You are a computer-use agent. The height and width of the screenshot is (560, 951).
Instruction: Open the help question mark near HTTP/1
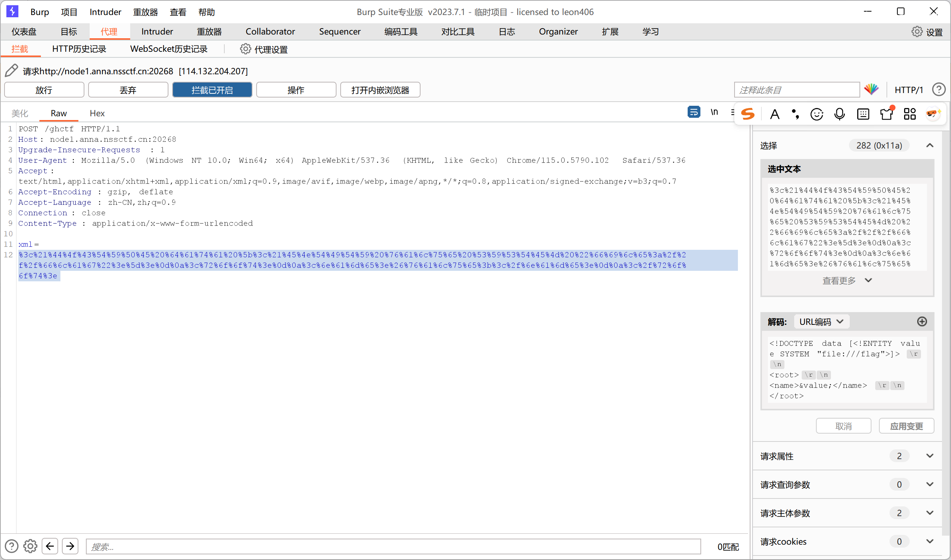tap(939, 89)
